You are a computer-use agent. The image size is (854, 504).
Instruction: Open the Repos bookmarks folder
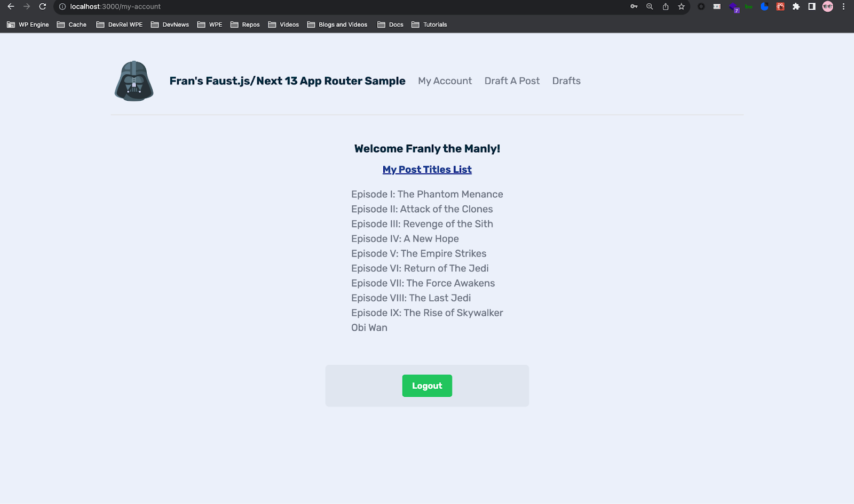click(245, 25)
